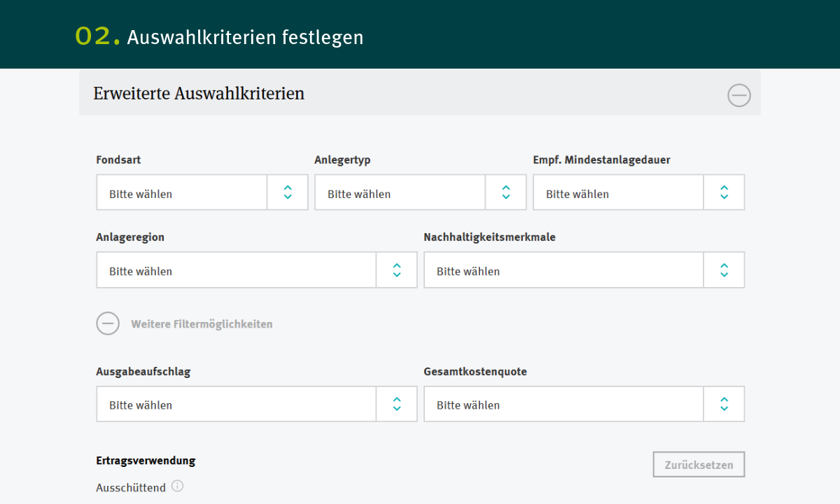Click the arrow icon of Anlegertyp dropdown
Image resolution: width=840 pixels, height=504 pixels.
tap(506, 192)
